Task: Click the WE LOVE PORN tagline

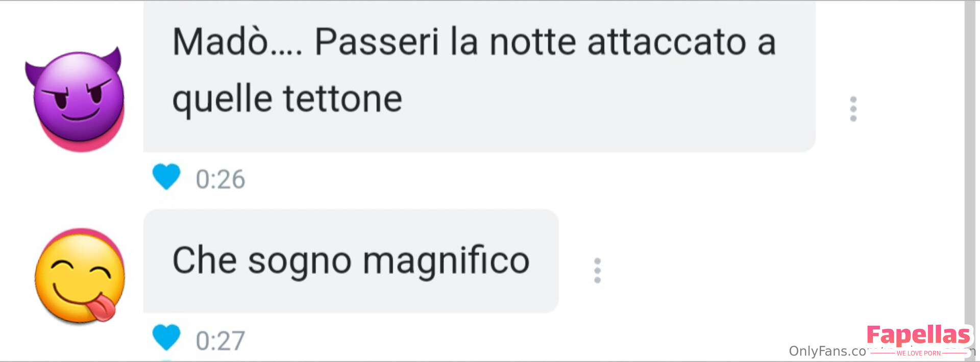Action: pyautogui.click(x=918, y=353)
